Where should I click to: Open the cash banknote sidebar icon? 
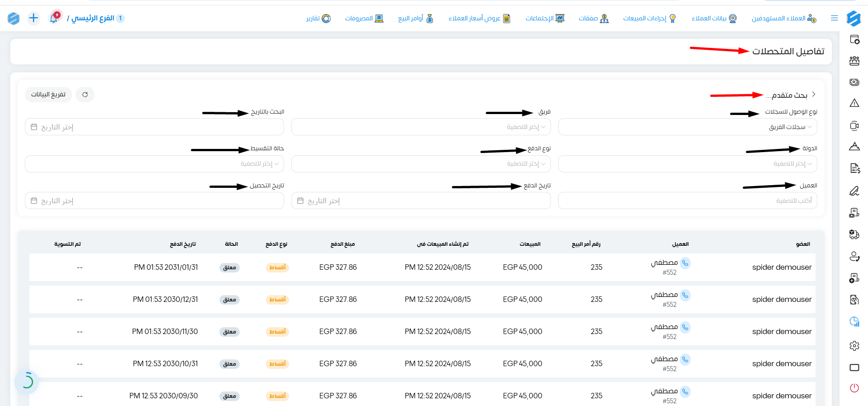click(x=854, y=82)
